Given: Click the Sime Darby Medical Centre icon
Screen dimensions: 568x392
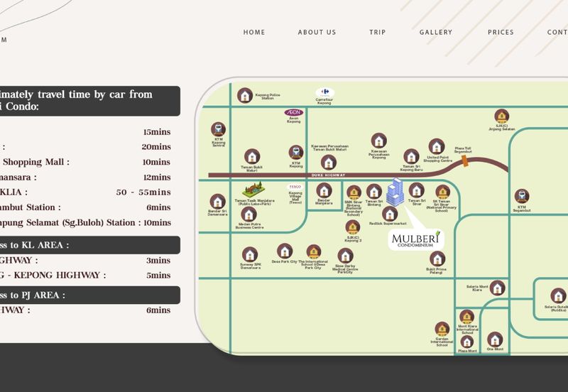Looking at the screenshot, I should click(345, 254).
